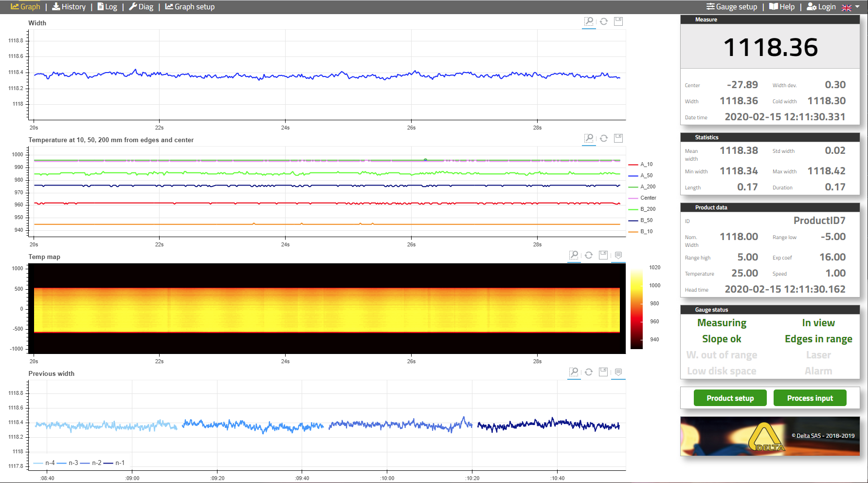The width and height of the screenshot is (868, 483).
Task: Toggle hover tooltip on Previous width chart
Action: pos(618,372)
